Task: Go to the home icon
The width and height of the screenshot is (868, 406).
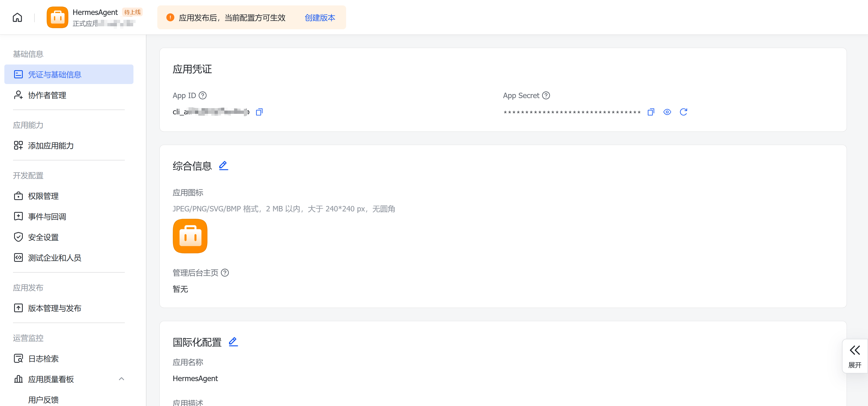Action: (x=17, y=18)
